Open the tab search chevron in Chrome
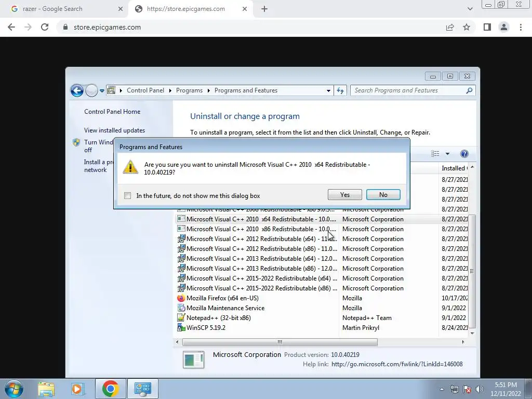 tap(470, 9)
